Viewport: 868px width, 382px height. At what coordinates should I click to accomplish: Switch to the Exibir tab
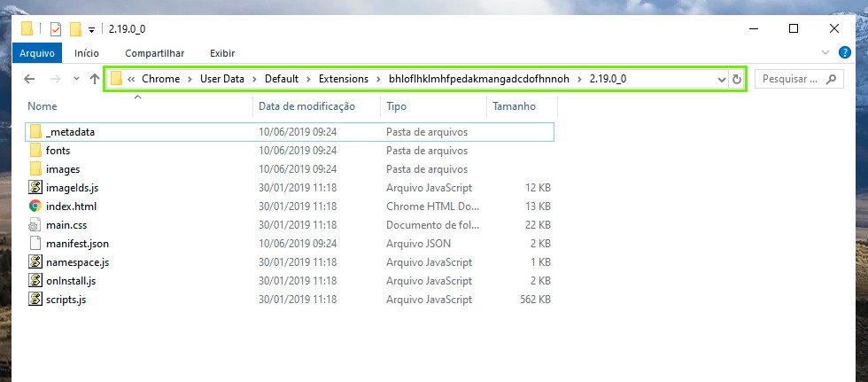[221, 53]
